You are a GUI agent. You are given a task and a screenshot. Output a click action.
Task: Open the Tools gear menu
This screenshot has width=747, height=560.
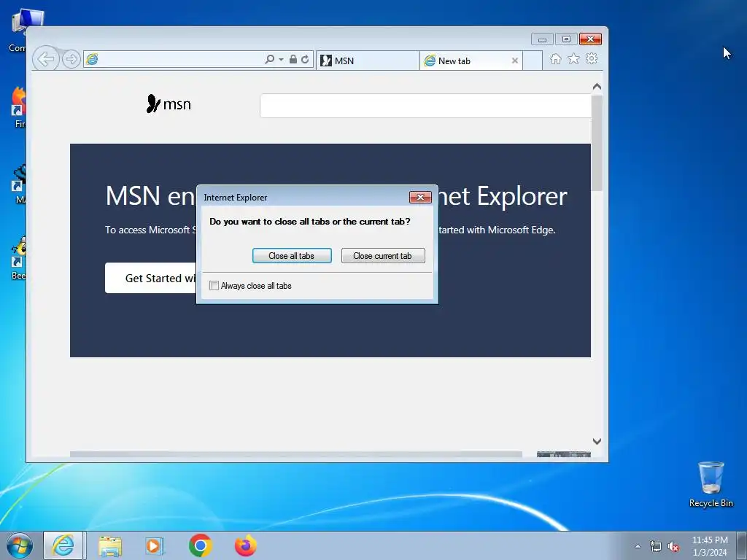592,58
